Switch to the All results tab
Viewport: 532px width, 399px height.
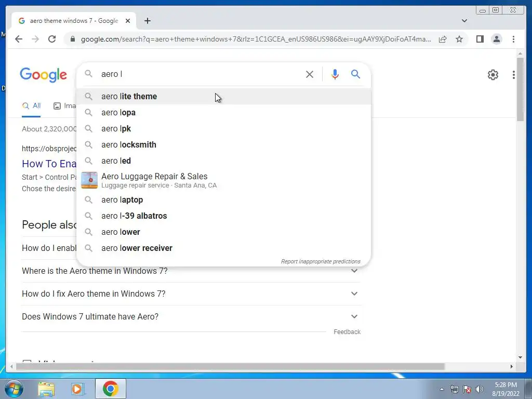[x=31, y=106]
